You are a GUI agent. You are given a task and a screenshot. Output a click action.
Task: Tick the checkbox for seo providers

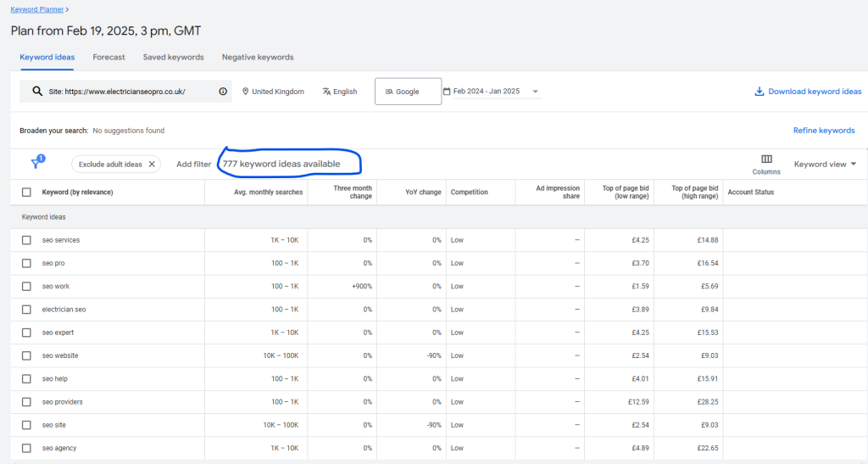[26, 402]
